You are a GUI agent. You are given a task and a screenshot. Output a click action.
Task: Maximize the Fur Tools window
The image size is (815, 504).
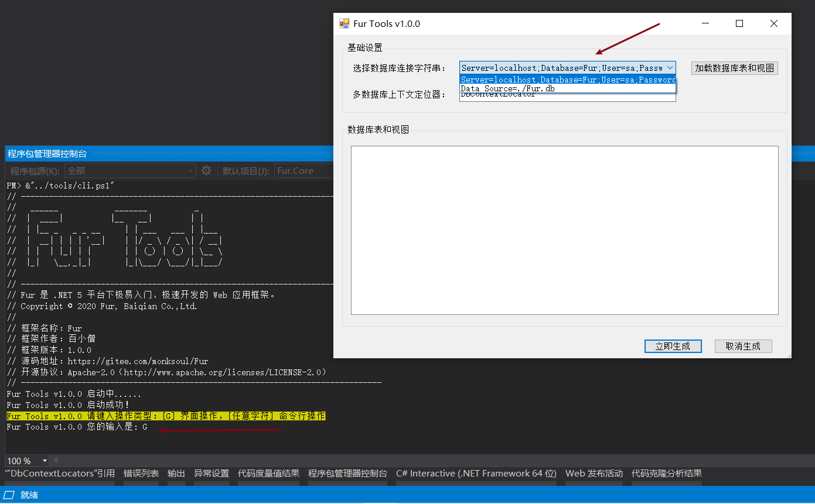tap(739, 24)
